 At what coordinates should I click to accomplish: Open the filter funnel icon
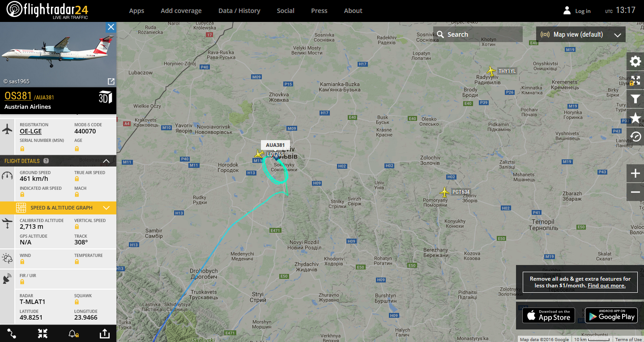click(x=635, y=99)
